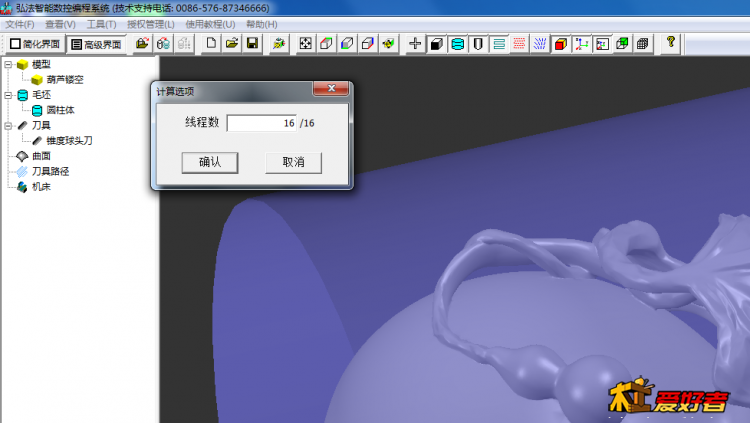
Task: Open the 文件(F) menu
Action: [20, 24]
